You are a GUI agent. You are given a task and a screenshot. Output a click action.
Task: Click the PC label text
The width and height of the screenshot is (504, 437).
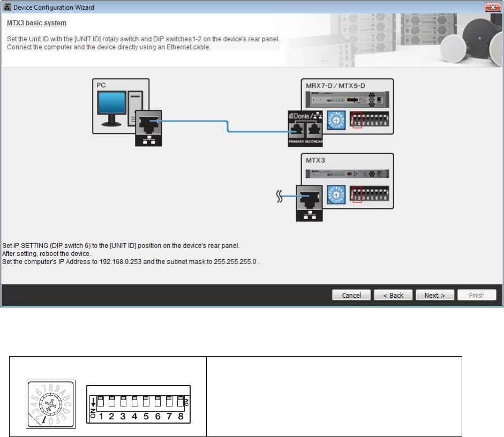tap(101, 85)
